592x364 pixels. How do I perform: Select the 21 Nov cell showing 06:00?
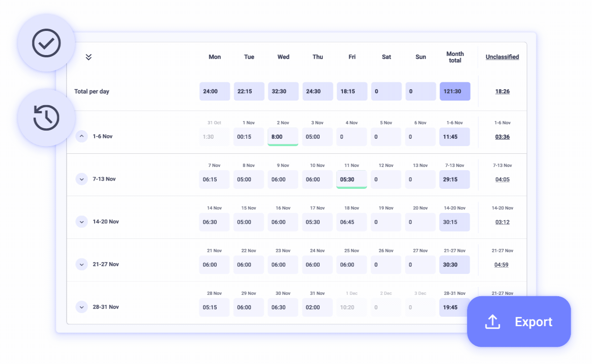[x=214, y=265]
